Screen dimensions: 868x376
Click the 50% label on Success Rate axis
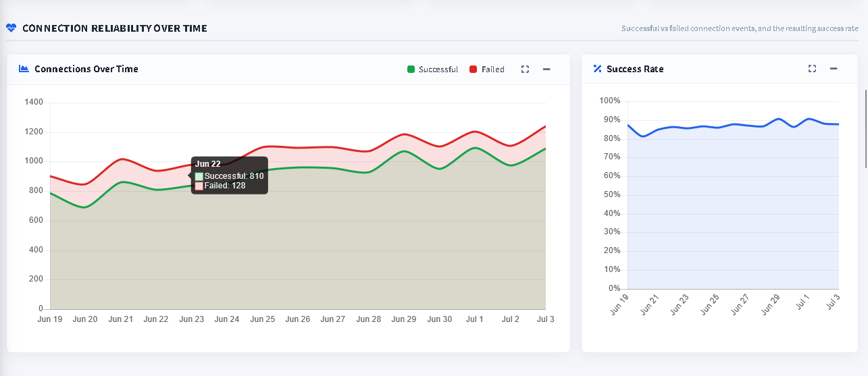click(612, 195)
